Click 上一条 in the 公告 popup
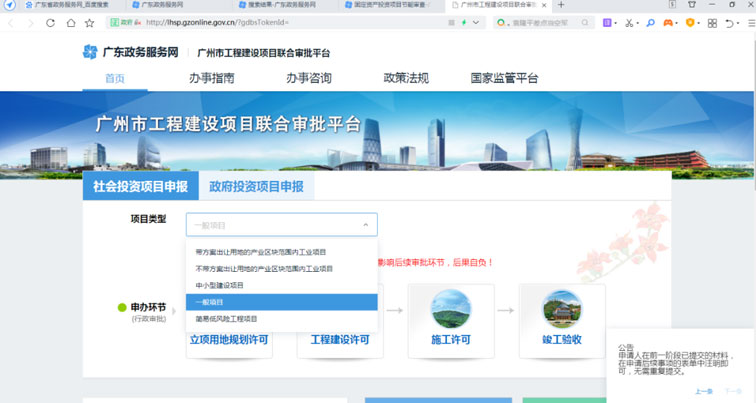The height and width of the screenshot is (403, 756). 704,391
